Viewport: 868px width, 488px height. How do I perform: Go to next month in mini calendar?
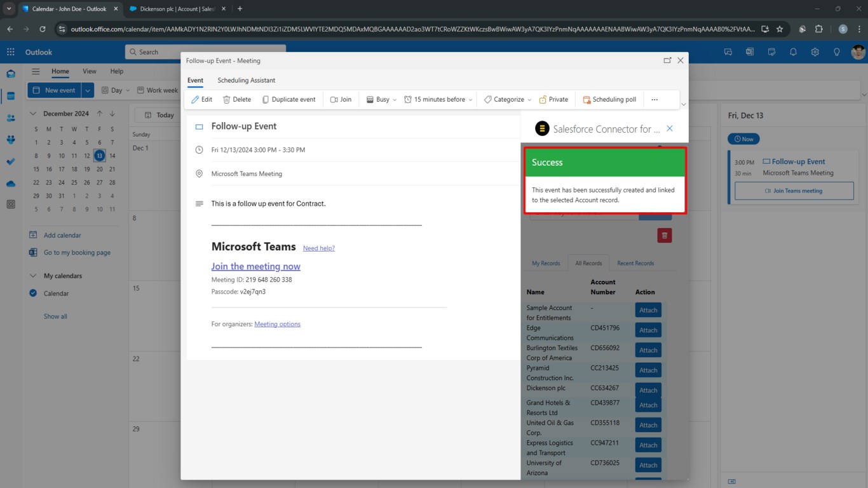pos(112,114)
